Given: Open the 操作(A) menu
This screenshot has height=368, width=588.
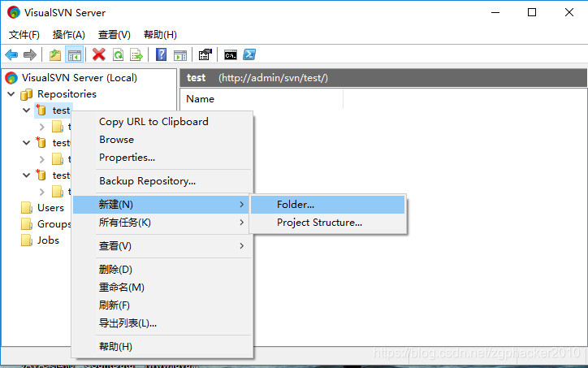Looking at the screenshot, I should click(x=68, y=34).
